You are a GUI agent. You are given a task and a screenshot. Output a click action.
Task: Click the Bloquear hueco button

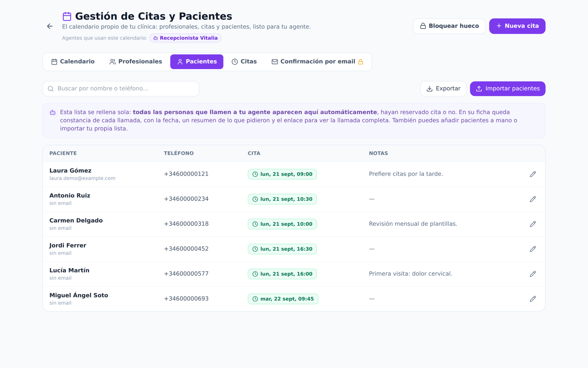(449, 26)
